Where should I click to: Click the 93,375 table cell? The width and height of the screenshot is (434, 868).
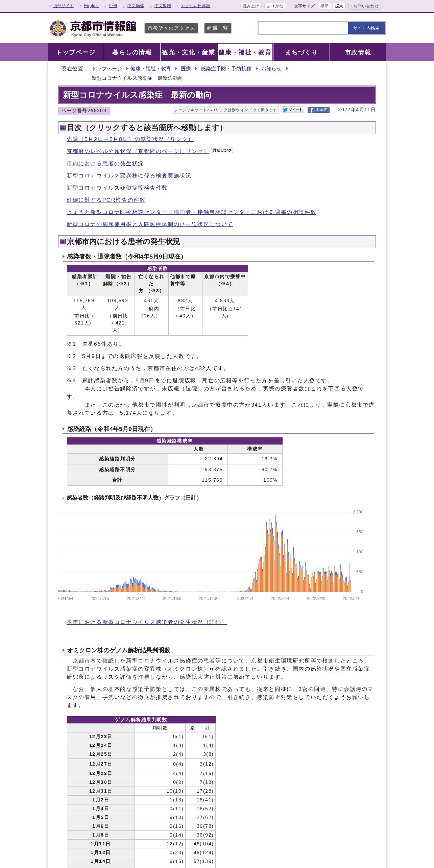(x=198, y=469)
